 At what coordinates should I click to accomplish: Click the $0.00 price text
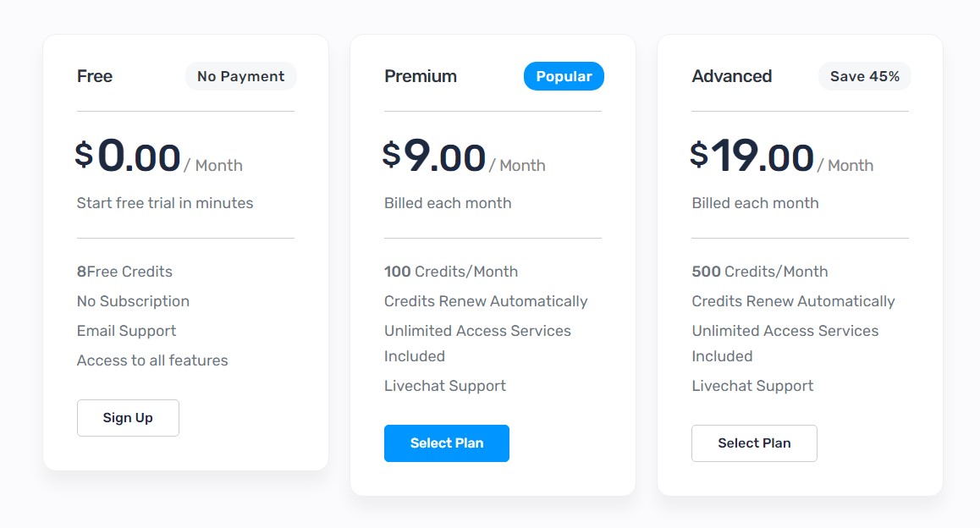[128, 157]
